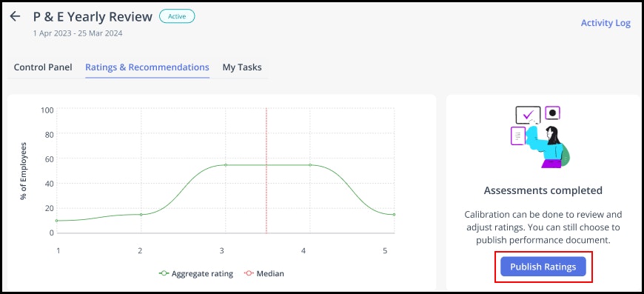Toggle Aggregate rating legend item
Screen dimensions: 644x294
pyautogui.click(x=196, y=273)
